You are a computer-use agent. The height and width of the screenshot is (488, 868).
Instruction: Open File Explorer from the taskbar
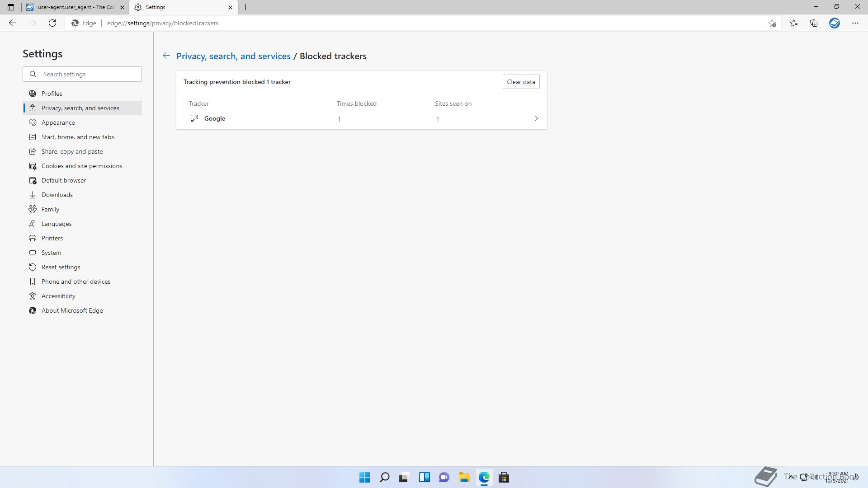(464, 477)
